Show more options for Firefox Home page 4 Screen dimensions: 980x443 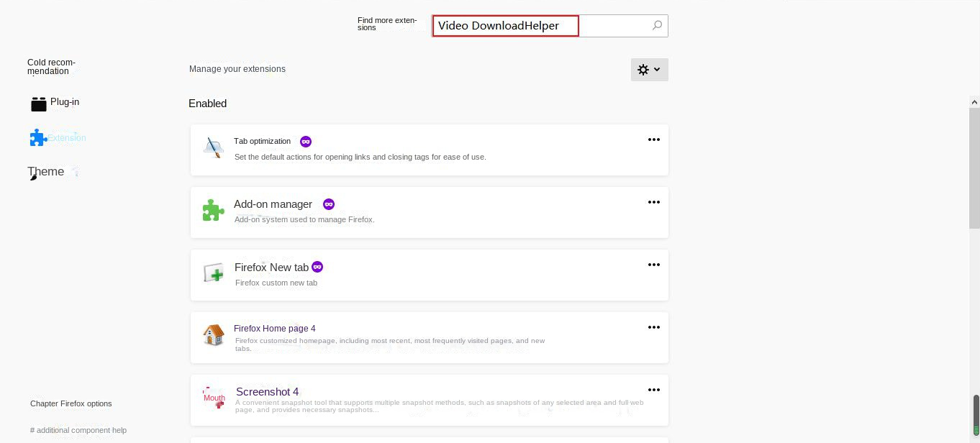pyautogui.click(x=653, y=327)
